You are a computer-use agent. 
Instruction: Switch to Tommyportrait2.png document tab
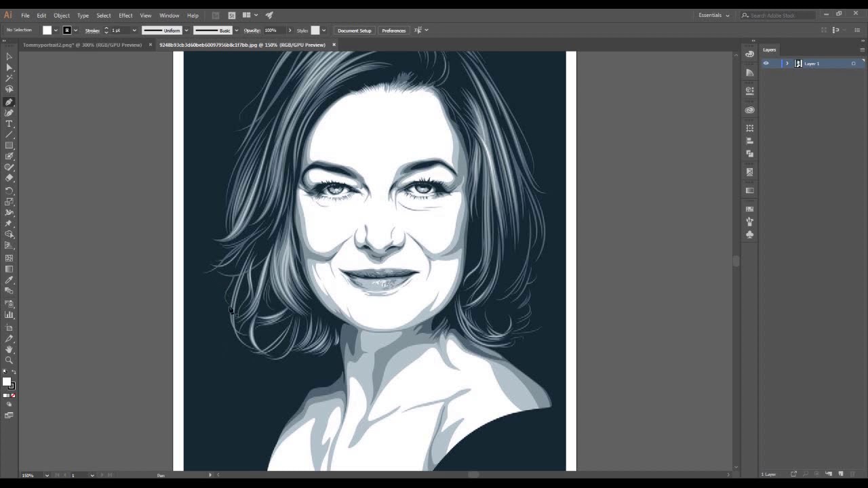click(x=82, y=45)
